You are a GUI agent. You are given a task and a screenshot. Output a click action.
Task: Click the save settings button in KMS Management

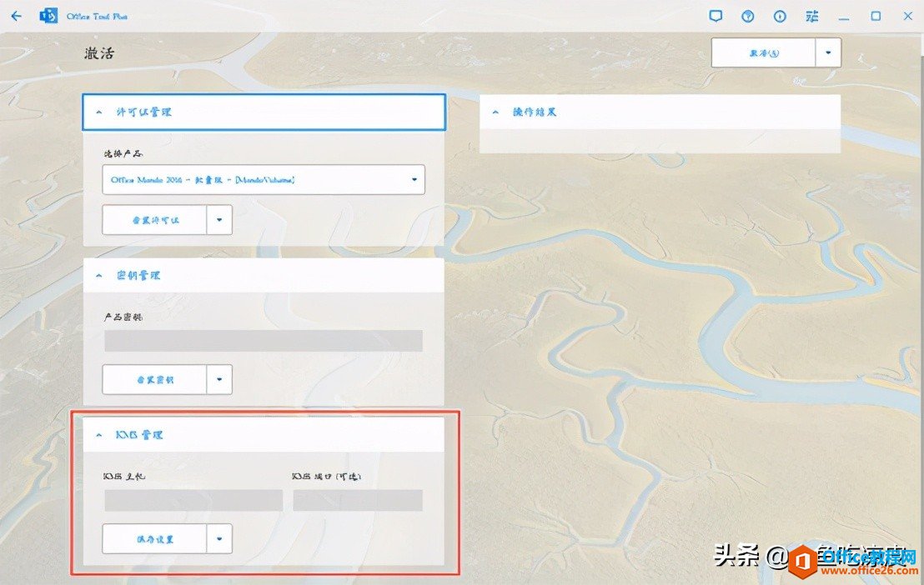[154, 538]
